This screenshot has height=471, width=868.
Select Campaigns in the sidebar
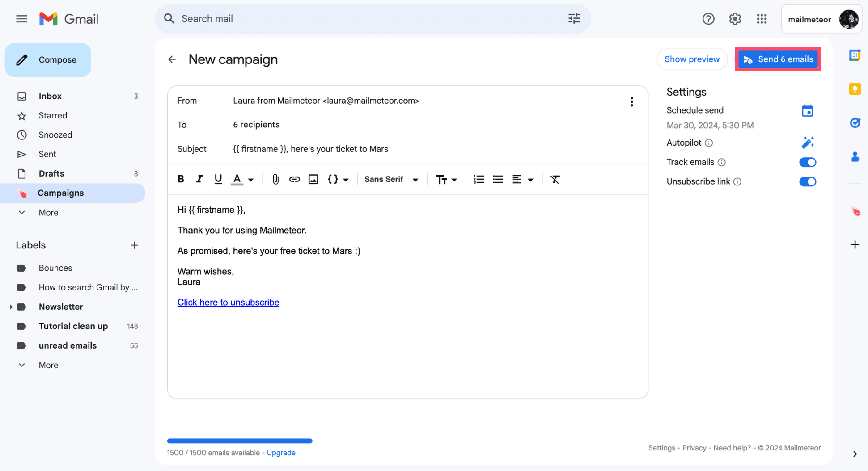[x=72, y=193]
